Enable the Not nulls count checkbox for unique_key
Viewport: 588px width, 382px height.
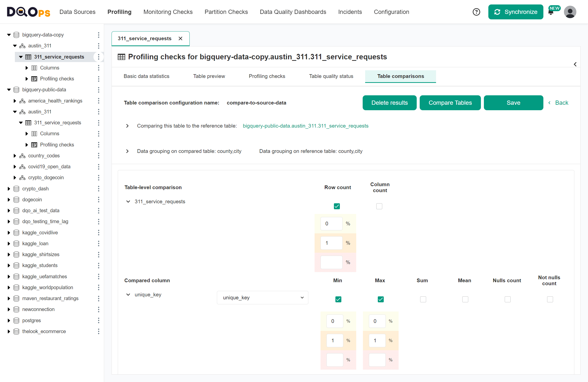pos(550,299)
